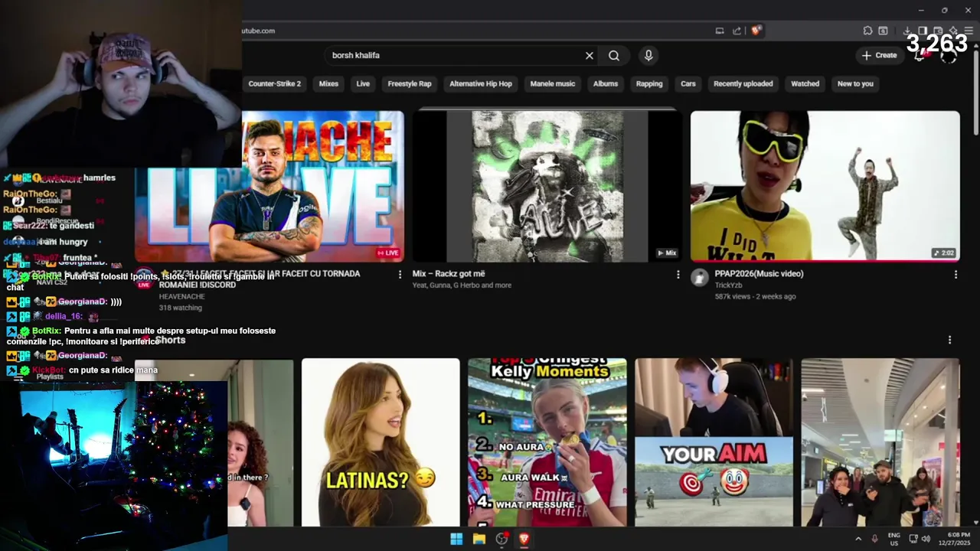Open options menu for Rackz got më mix
This screenshot has width=980, height=551.
point(678,275)
